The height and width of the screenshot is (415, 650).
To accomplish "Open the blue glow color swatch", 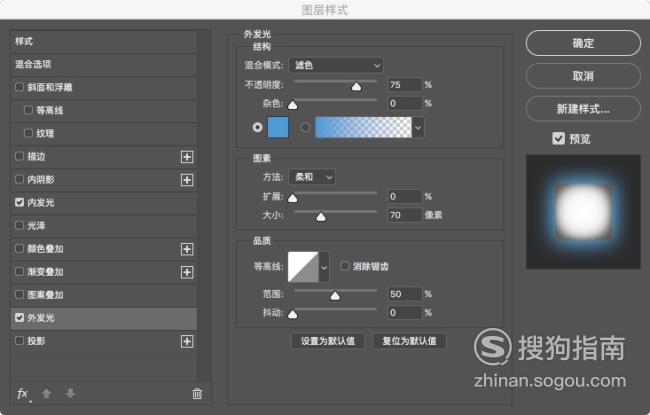I will pos(278,127).
